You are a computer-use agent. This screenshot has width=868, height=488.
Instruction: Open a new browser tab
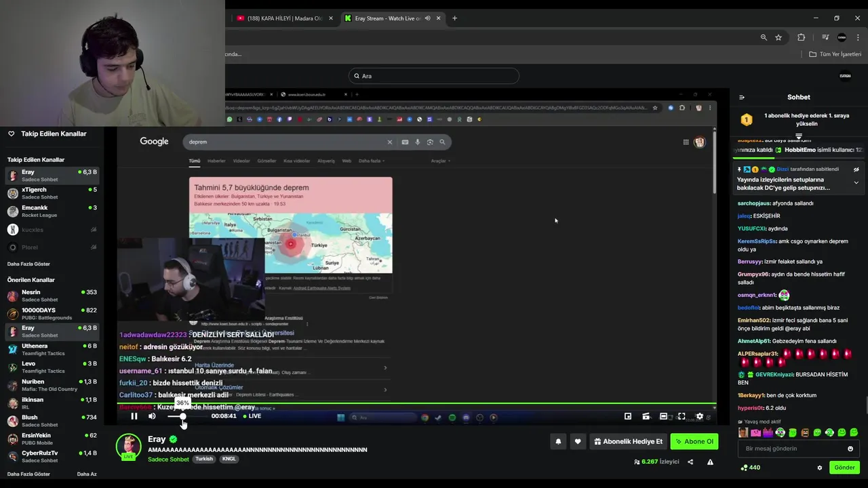454,18
